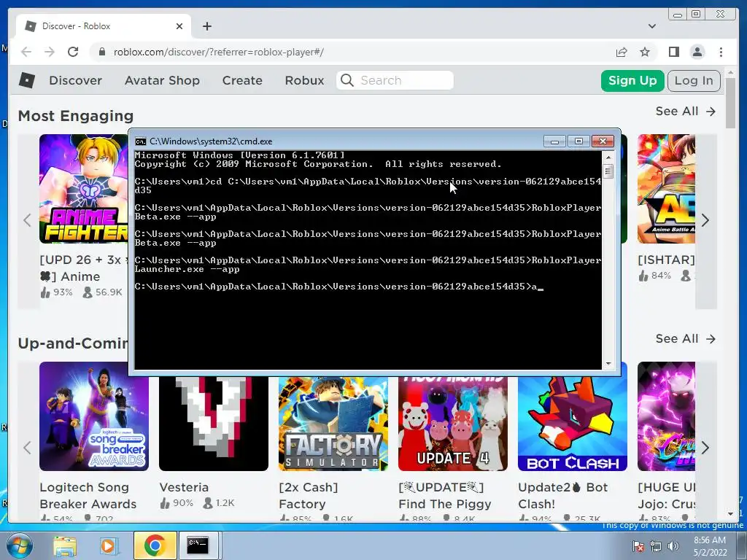This screenshot has width=747, height=560.
Task: Show next Most Engaging games
Action: [705, 220]
